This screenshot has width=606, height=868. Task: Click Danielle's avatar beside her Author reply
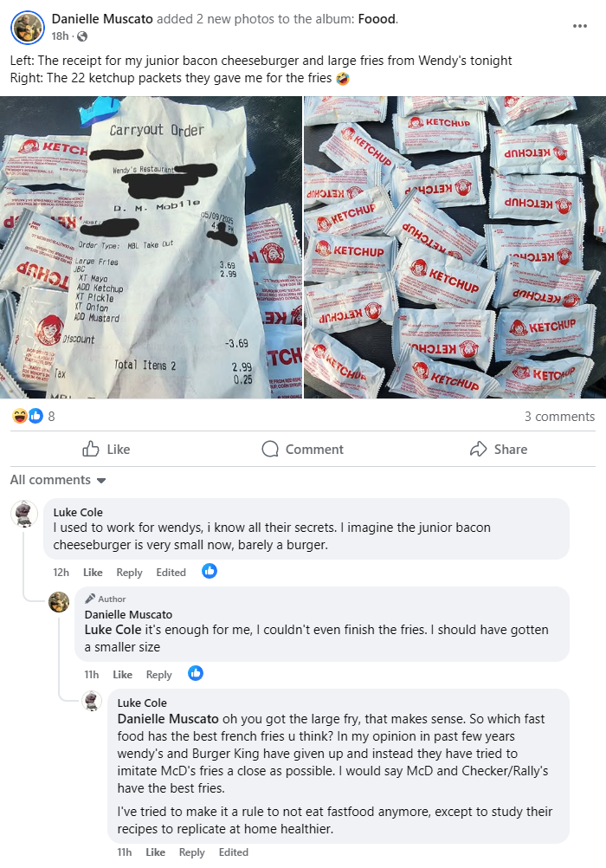[x=59, y=602]
